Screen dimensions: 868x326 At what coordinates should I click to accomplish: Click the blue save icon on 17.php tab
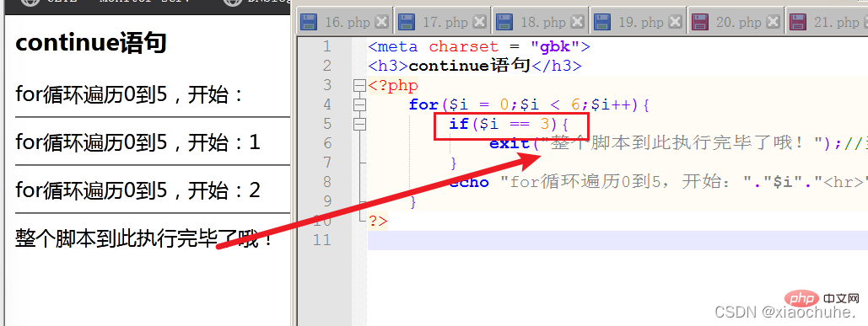point(407,22)
